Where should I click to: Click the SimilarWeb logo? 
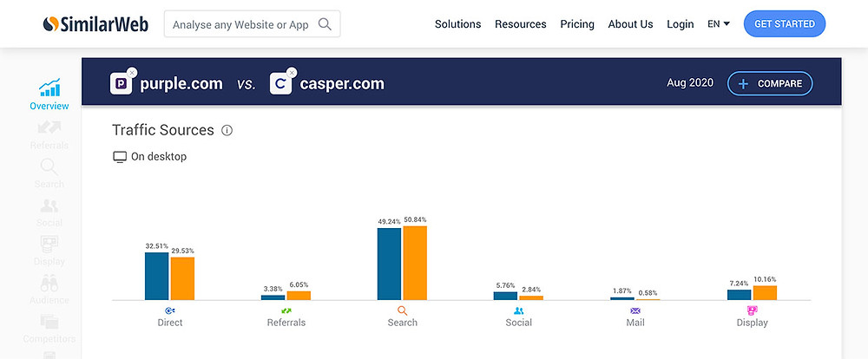95,23
